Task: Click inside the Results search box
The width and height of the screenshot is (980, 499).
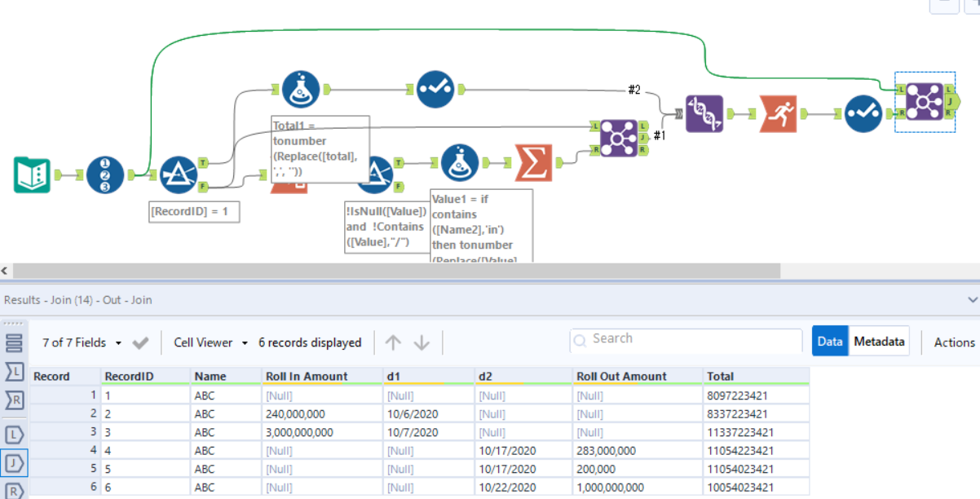Action: [685, 338]
